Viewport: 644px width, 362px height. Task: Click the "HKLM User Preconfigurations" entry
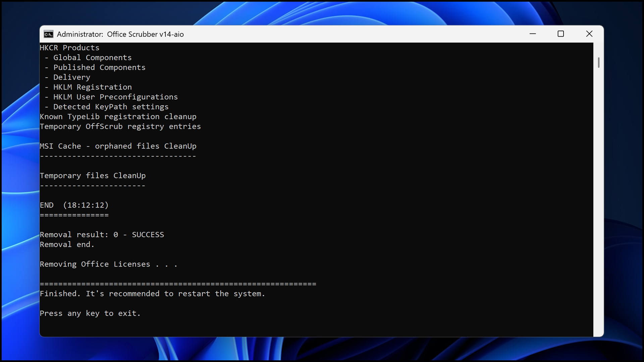(x=115, y=97)
